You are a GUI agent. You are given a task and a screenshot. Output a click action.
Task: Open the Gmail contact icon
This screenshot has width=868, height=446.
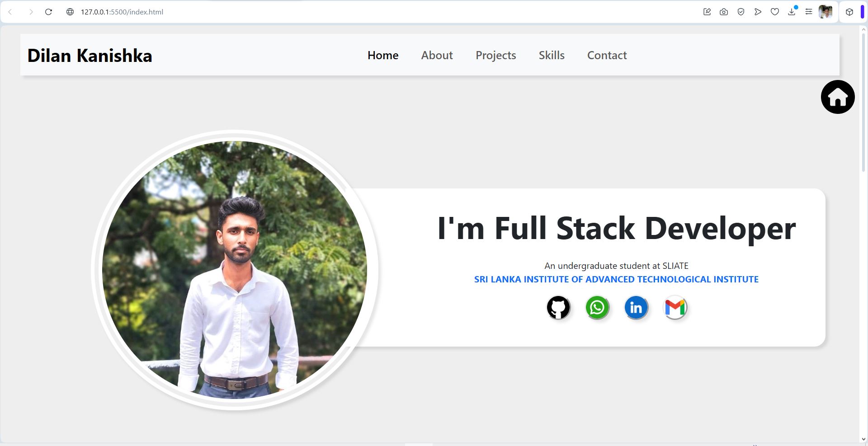point(675,308)
